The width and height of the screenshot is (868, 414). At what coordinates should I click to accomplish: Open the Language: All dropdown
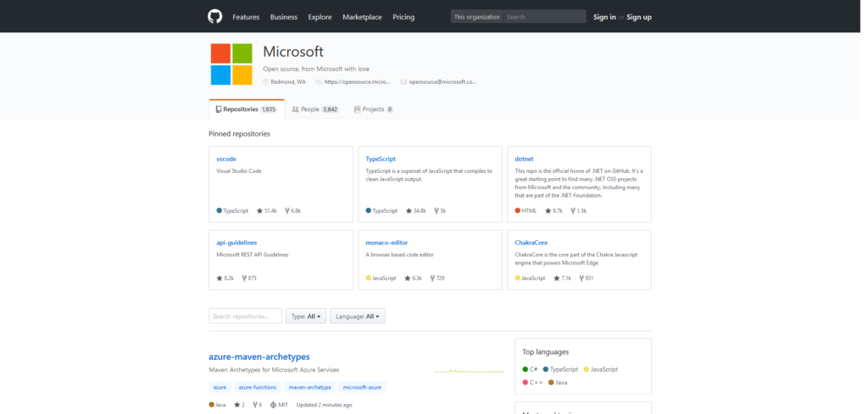[x=358, y=316]
